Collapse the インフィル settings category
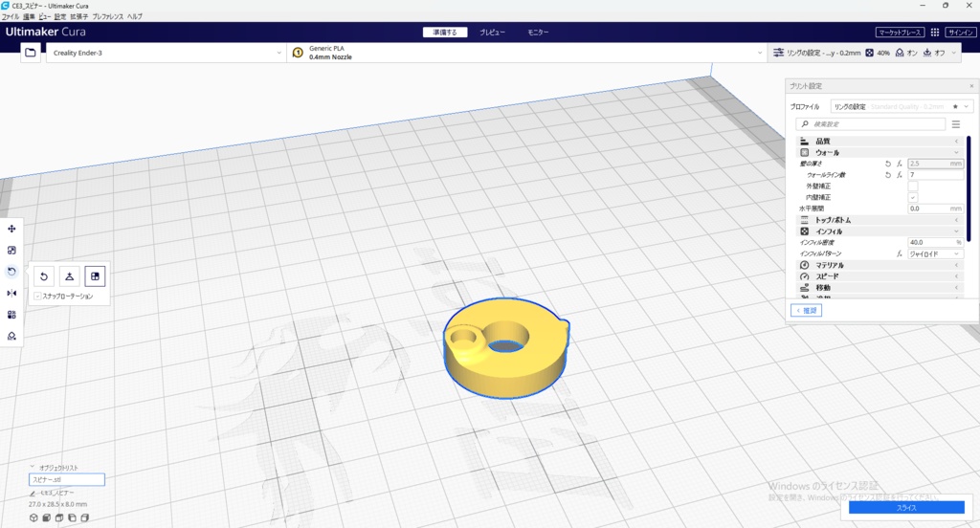Image resolution: width=980 pixels, height=528 pixels. click(880, 231)
